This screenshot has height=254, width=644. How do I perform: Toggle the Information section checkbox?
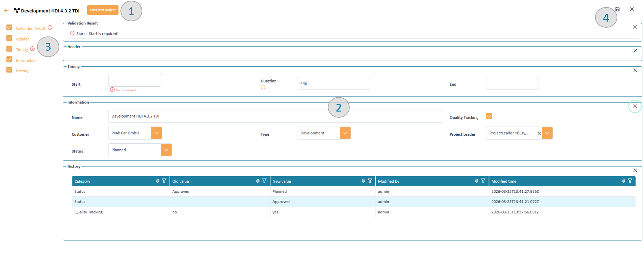(9, 59)
